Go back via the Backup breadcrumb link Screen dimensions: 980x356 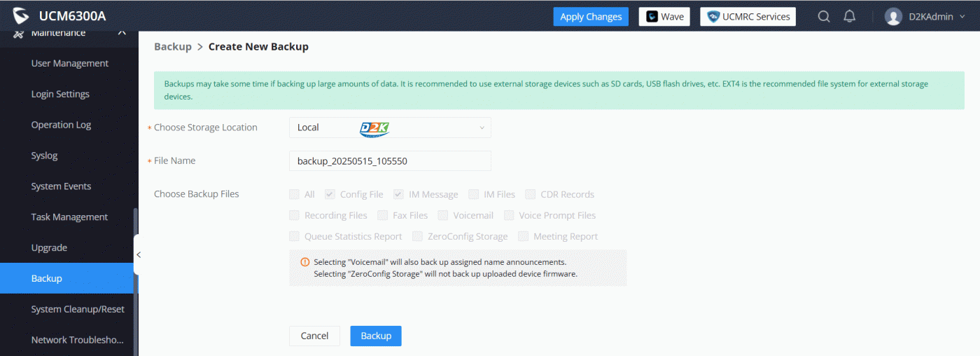click(173, 46)
